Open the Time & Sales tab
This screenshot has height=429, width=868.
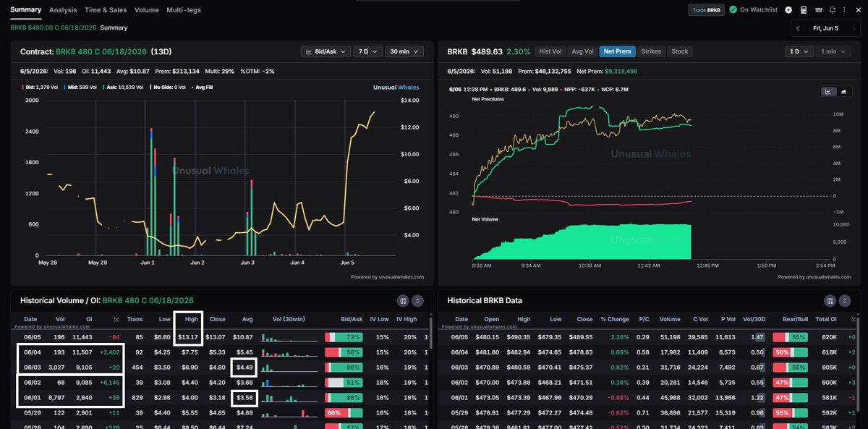coord(106,10)
